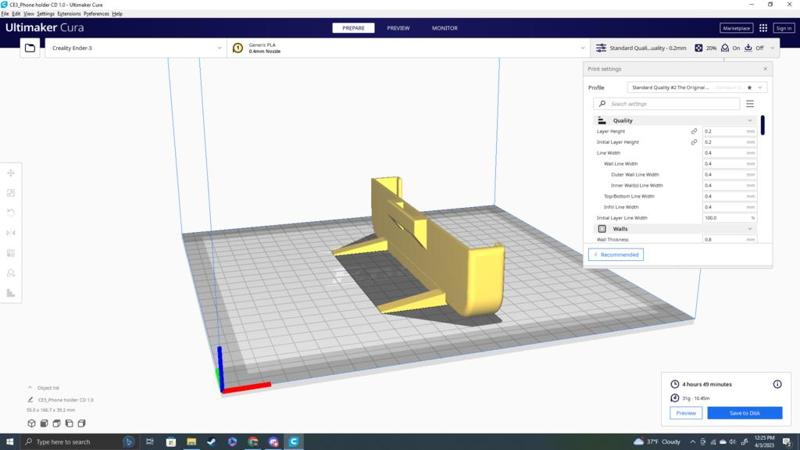Open setting visibility hamburger menu
Viewport: 800px width, 450px height.
pos(750,104)
